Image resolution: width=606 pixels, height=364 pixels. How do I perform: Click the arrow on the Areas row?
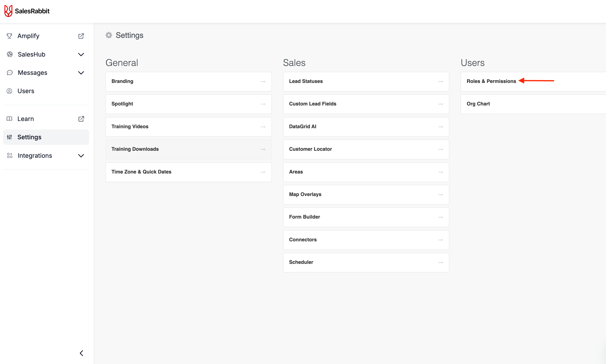(x=441, y=172)
